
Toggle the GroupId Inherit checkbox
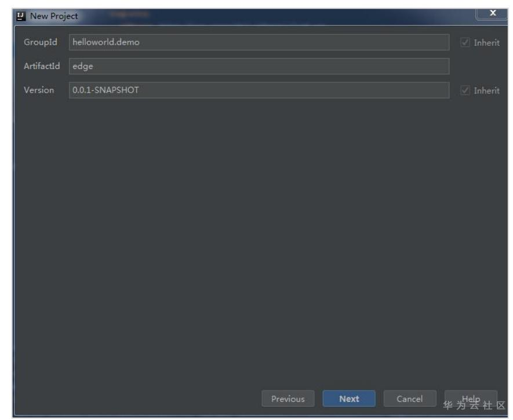(465, 42)
